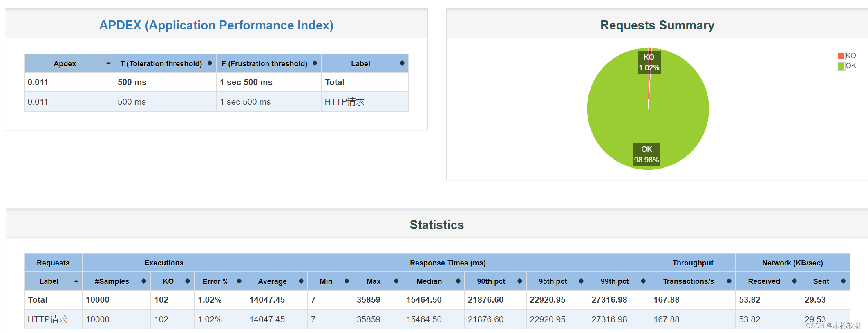This screenshot has height=333, width=868.
Task: Select 35859 max in Total row
Action: [369, 300]
